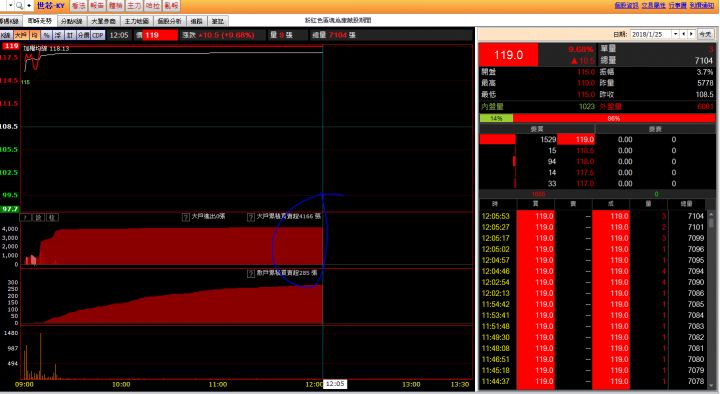Toggle the 均 average line button
This screenshot has height=394, width=720.
[34, 35]
